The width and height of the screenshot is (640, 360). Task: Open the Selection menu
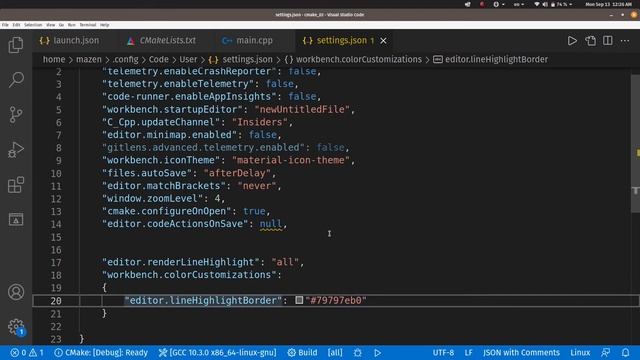(33, 25)
